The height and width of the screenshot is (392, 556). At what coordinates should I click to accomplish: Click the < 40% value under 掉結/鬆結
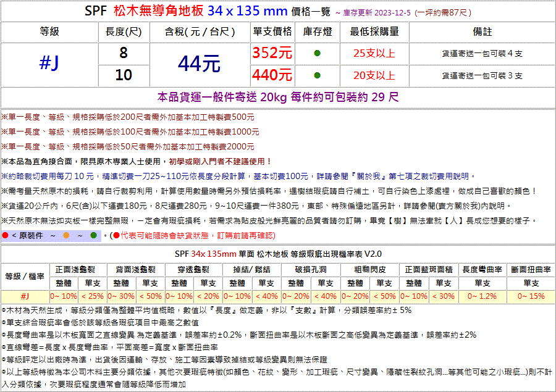click(266, 296)
